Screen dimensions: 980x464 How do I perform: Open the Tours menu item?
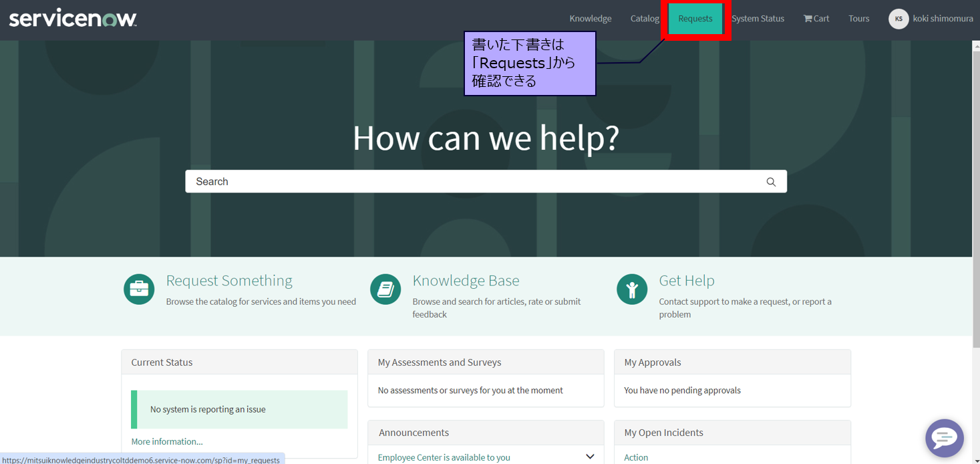pos(858,19)
